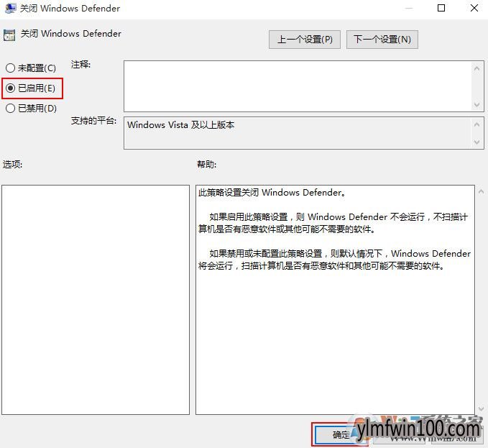Click the 如果禁用或未配置此策略设置 help paragraph
The image size is (488, 448).
335,260
